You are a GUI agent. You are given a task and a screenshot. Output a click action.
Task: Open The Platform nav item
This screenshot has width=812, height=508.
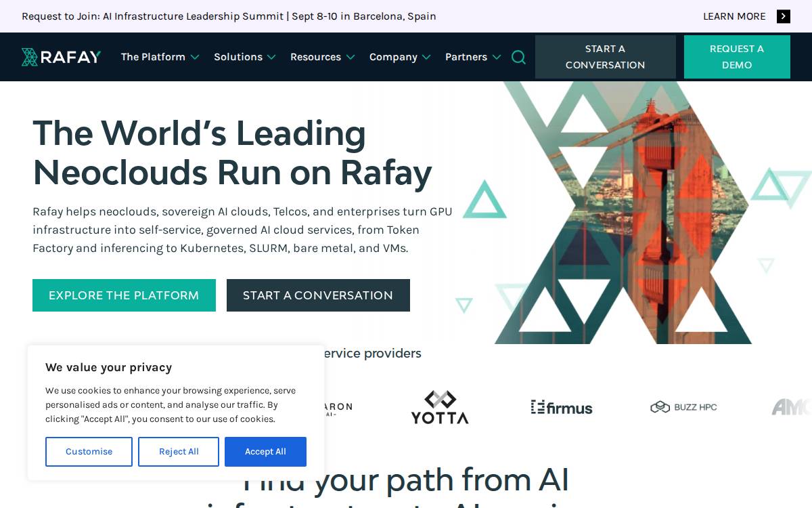pyautogui.click(x=153, y=57)
